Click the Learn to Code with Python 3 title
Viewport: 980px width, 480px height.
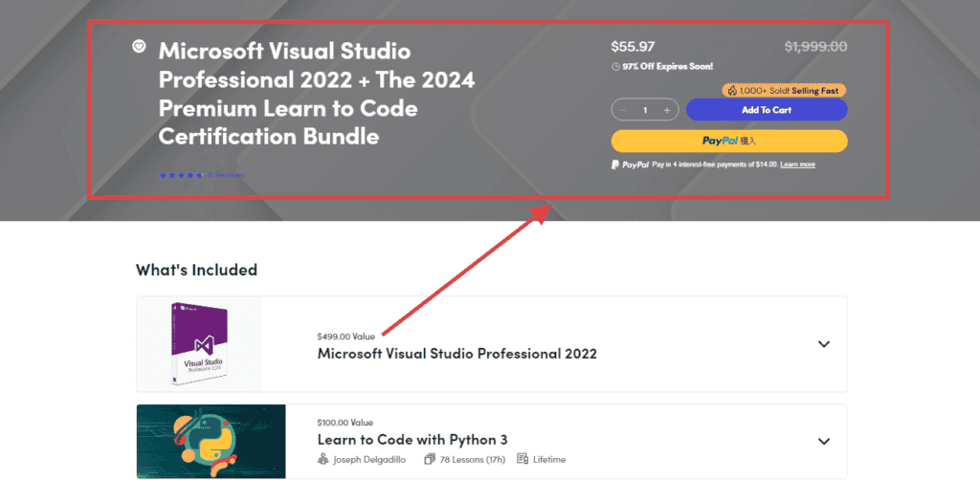412,440
